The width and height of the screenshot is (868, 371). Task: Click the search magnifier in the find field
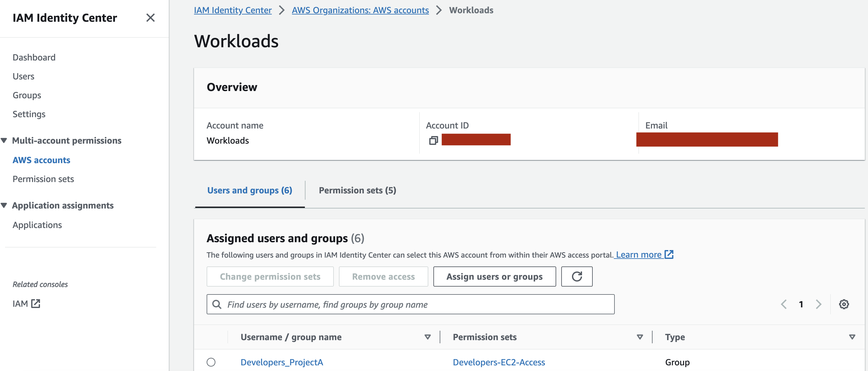(217, 304)
